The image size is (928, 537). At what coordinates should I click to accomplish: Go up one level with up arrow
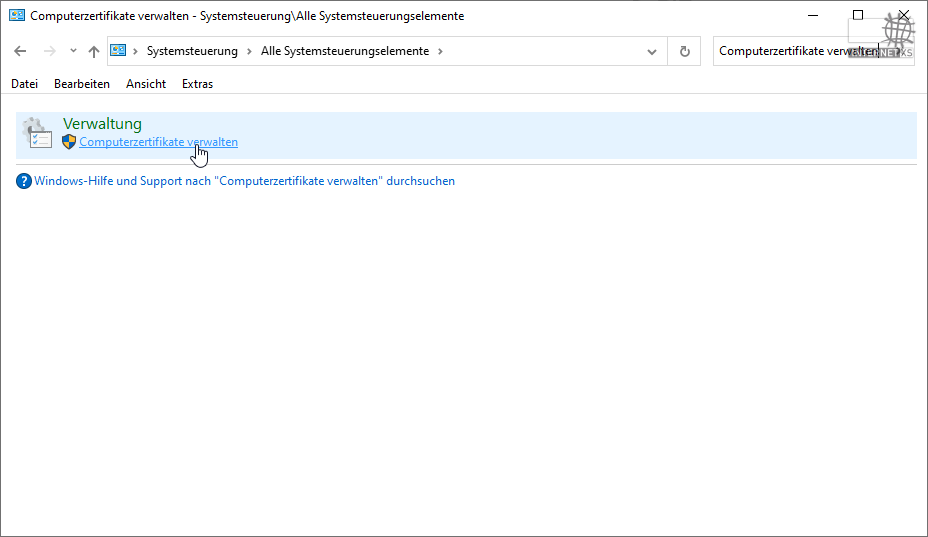tap(94, 52)
